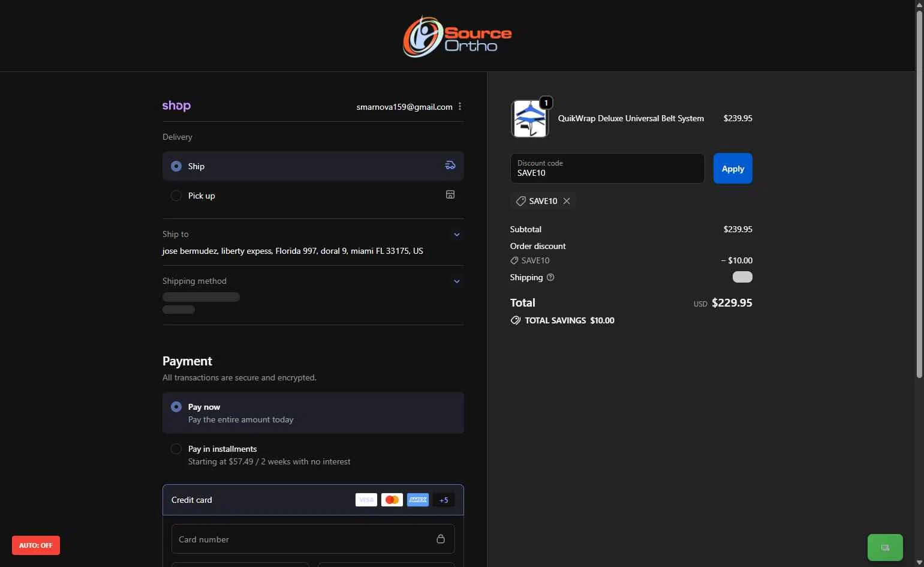Remove the SAVE10 discount tag
The width and height of the screenshot is (924, 567).
point(567,201)
